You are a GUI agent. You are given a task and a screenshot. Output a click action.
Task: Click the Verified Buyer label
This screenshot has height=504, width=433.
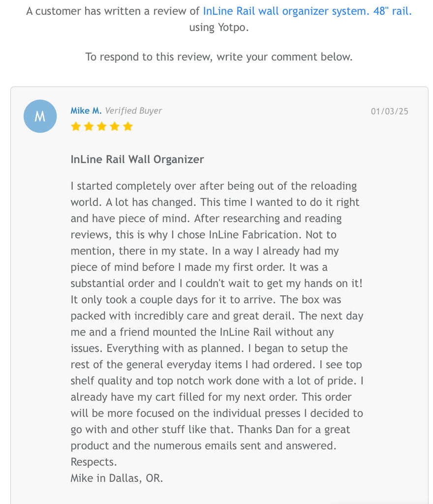coord(133,111)
